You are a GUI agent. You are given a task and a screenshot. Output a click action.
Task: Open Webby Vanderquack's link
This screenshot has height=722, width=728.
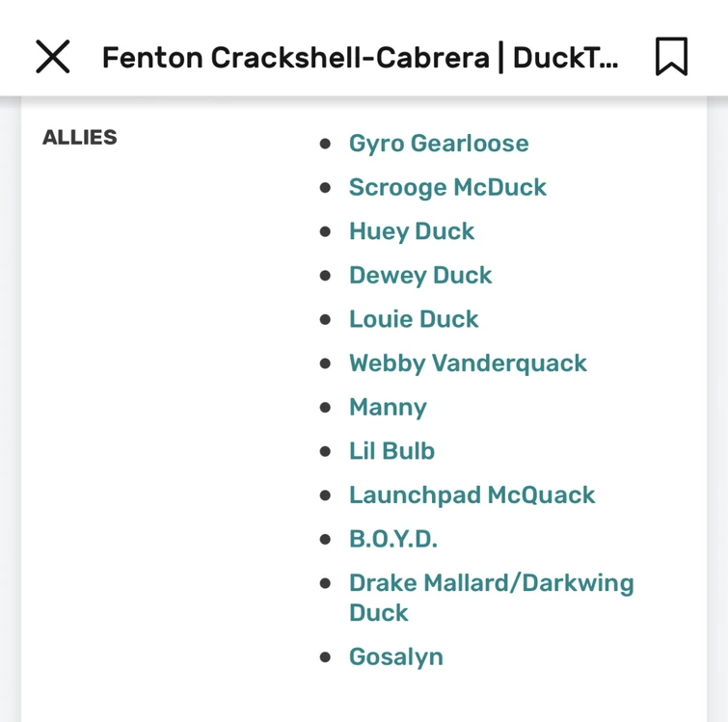[x=468, y=363]
